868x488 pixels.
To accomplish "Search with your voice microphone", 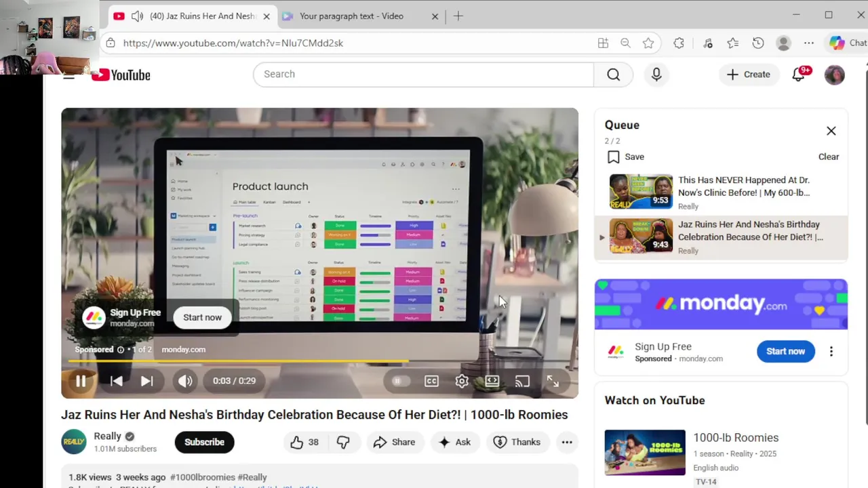I will [x=656, y=75].
